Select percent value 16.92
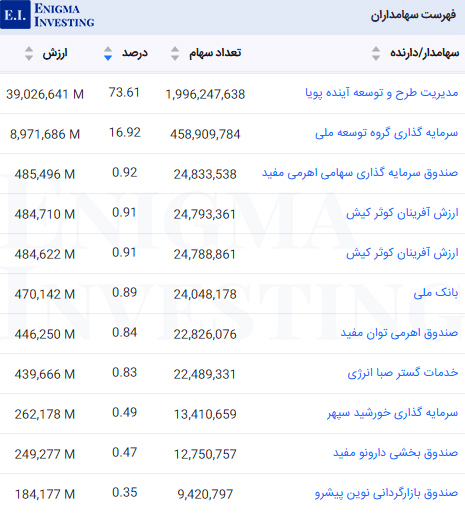Image resolution: width=465 pixels, height=516 pixels. pyautogui.click(x=125, y=133)
